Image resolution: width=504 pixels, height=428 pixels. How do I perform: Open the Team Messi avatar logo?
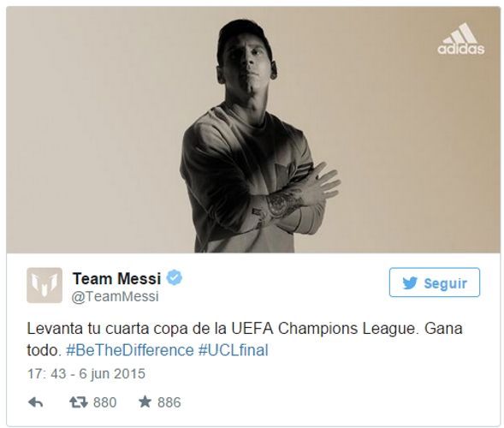(x=44, y=285)
